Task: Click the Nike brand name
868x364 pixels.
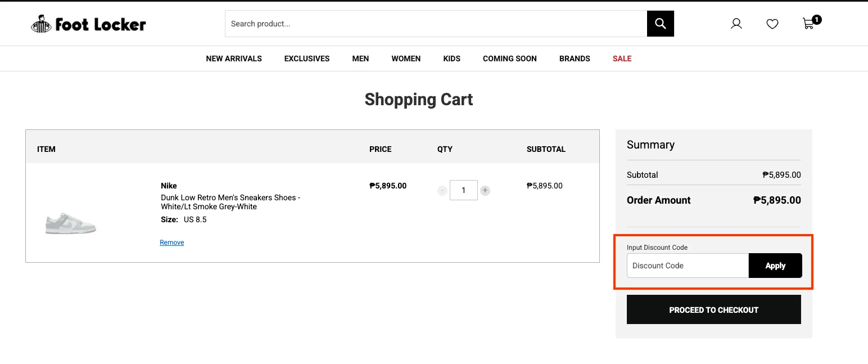Action: 169,186
